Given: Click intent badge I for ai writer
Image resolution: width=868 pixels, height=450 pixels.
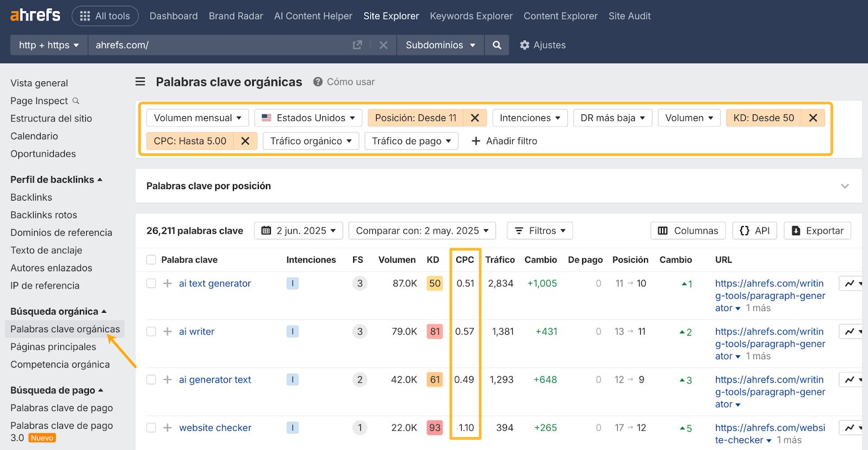Looking at the screenshot, I should click(292, 332).
